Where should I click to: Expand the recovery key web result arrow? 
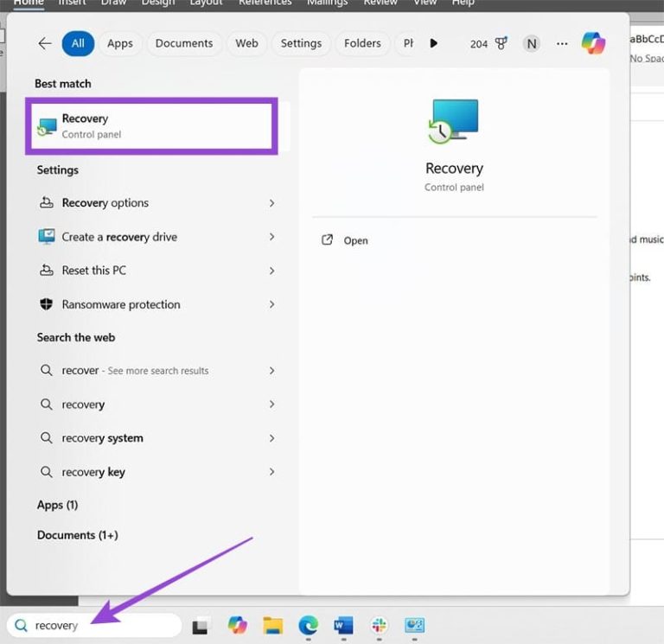click(x=271, y=472)
